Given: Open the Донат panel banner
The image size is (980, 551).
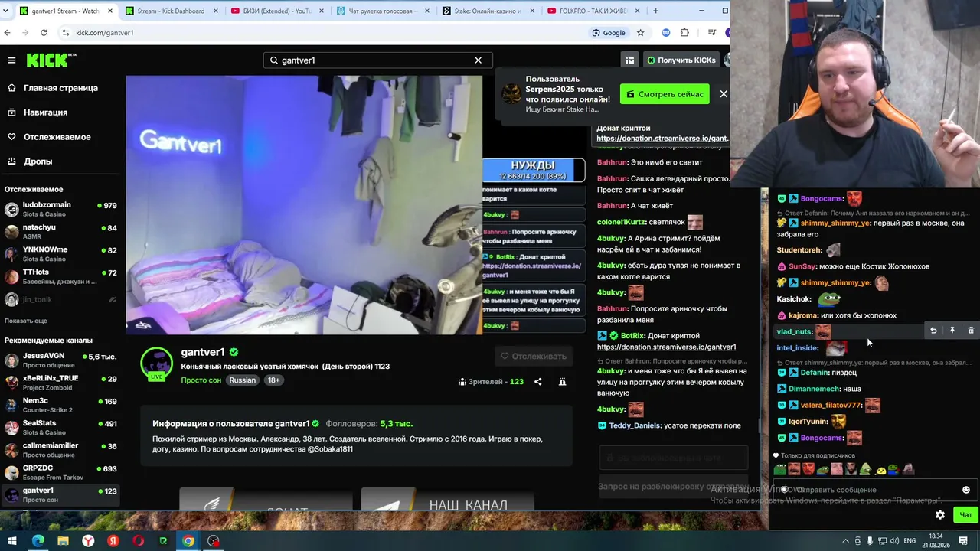Looking at the screenshot, I should click(266, 499).
